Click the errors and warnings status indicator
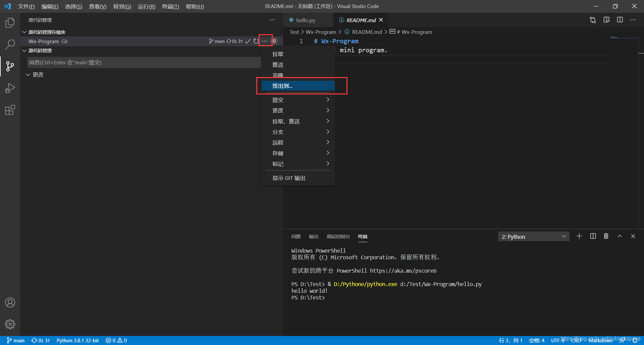Image resolution: width=644 pixels, height=345 pixels. pos(116,340)
